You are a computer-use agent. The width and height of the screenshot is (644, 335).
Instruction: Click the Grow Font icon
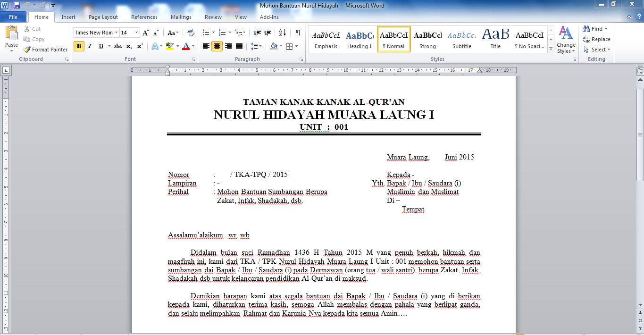(x=146, y=33)
